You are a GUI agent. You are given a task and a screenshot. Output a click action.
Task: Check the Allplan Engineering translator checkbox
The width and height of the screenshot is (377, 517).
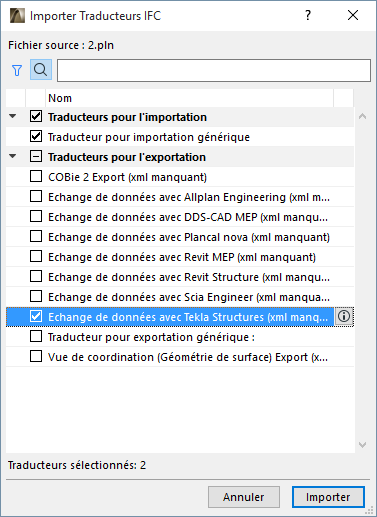(x=36, y=196)
